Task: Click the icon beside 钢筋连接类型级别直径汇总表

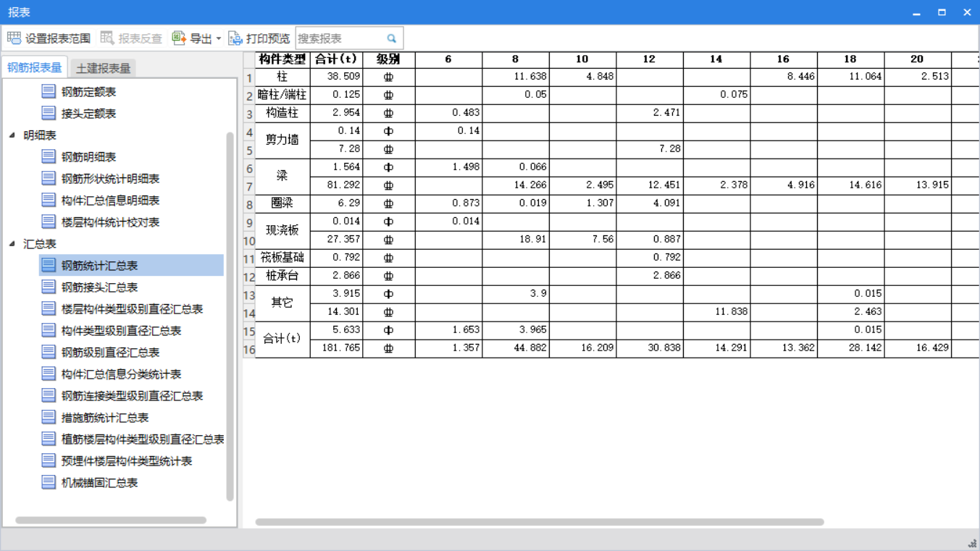Action: [49, 395]
